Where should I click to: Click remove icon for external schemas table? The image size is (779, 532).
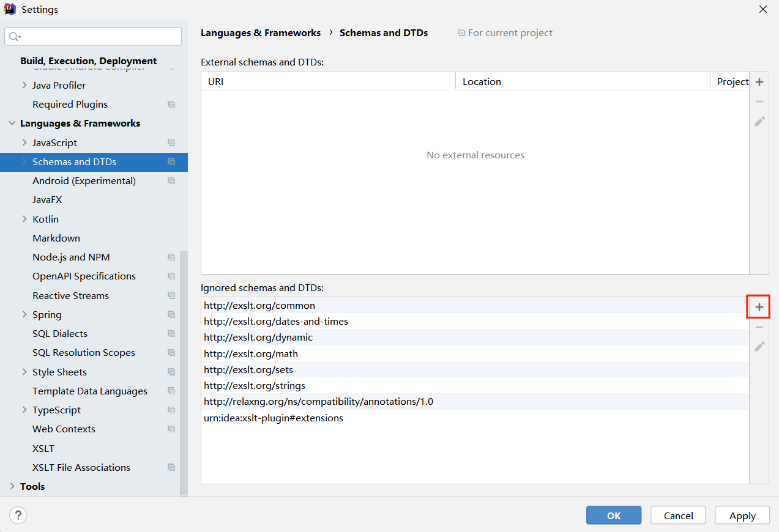(759, 102)
